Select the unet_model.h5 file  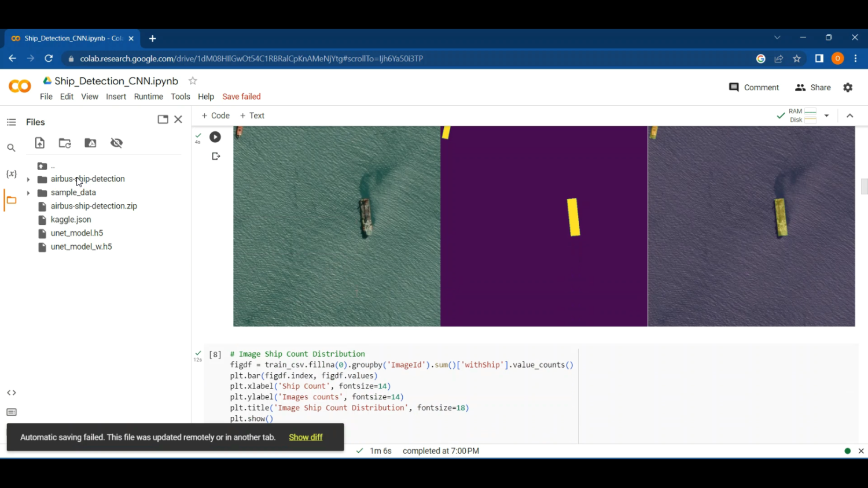pyautogui.click(x=76, y=233)
